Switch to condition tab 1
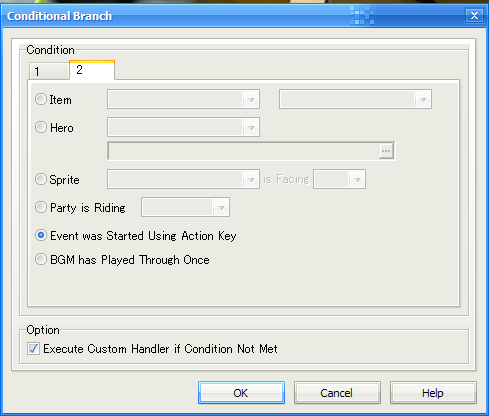Image resolution: width=489 pixels, height=416 pixels. [x=49, y=71]
